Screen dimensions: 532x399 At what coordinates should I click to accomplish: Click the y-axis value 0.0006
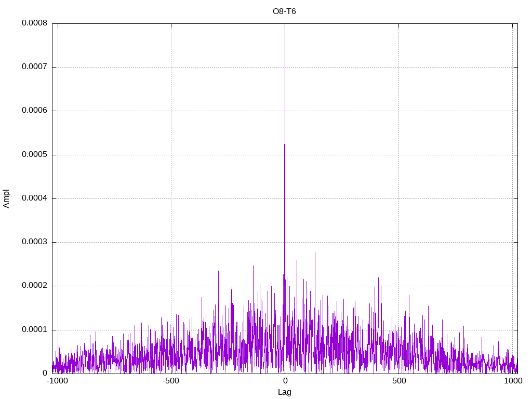tap(35, 111)
